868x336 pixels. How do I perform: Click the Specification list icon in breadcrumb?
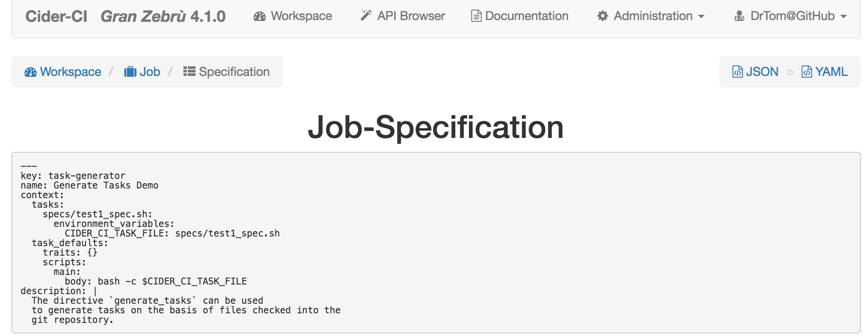pyautogui.click(x=189, y=71)
